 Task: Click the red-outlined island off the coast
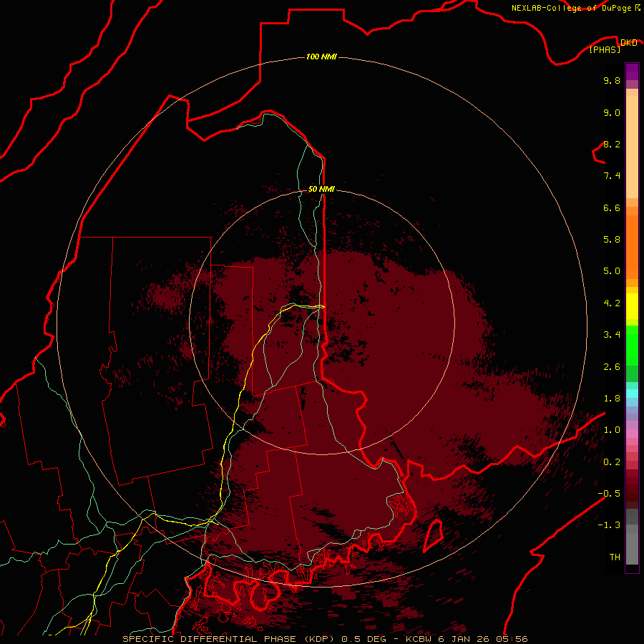click(434, 535)
